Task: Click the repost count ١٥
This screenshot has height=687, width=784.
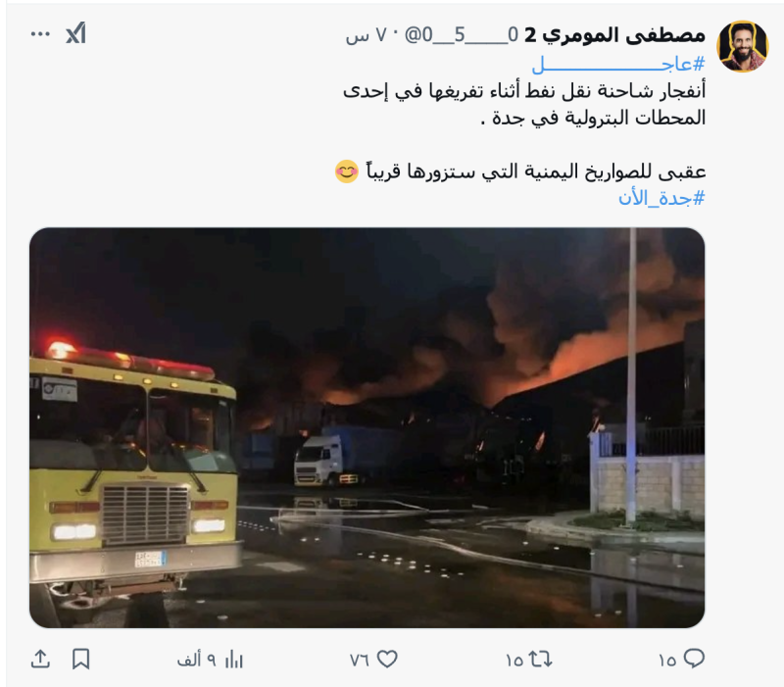Action: tap(514, 661)
